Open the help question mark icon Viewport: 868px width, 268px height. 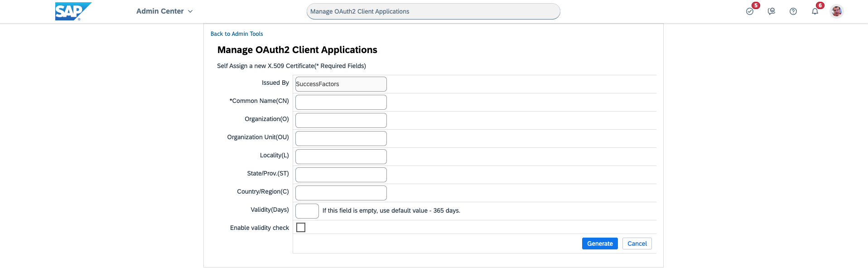click(793, 11)
